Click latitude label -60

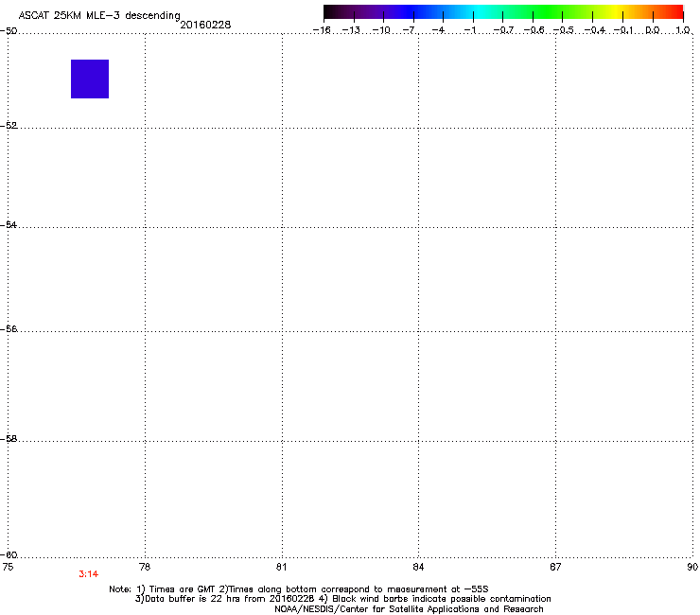(x=9, y=554)
